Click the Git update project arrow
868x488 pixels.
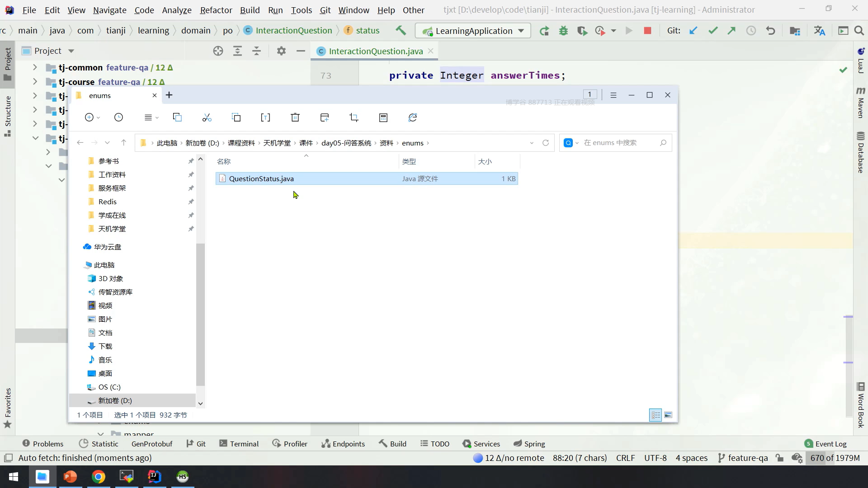693,31
